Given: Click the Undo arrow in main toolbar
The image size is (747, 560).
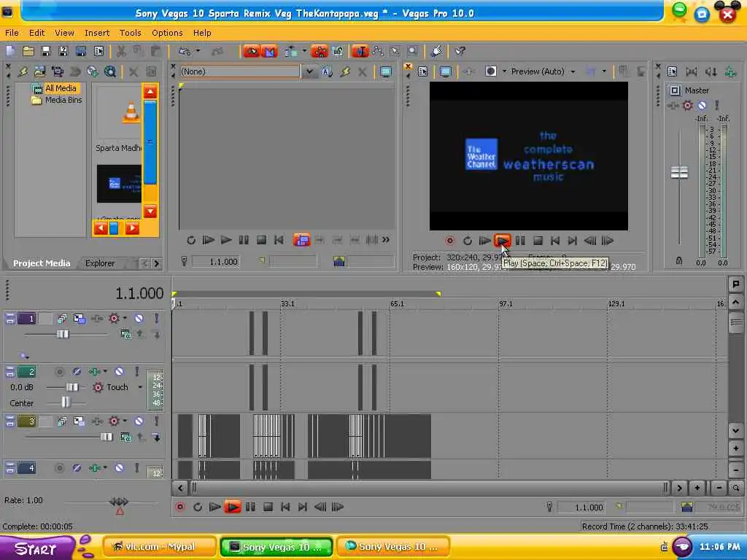Looking at the screenshot, I should click(185, 51).
